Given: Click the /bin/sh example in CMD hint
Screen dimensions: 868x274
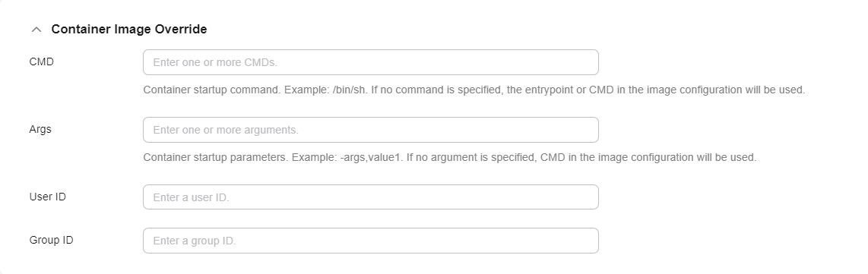Looking at the screenshot, I should pos(350,90).
